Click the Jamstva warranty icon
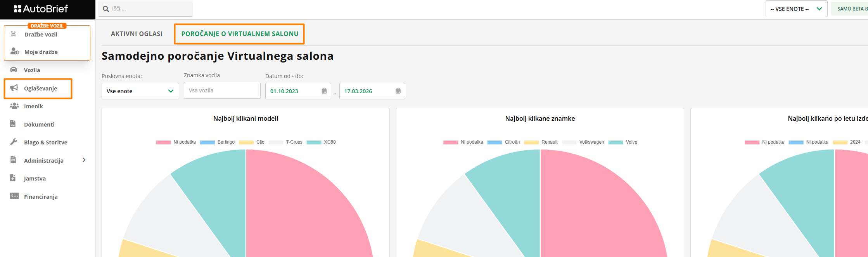The width and height of the screenshot is (868, 257). click(x=13, y=178)
